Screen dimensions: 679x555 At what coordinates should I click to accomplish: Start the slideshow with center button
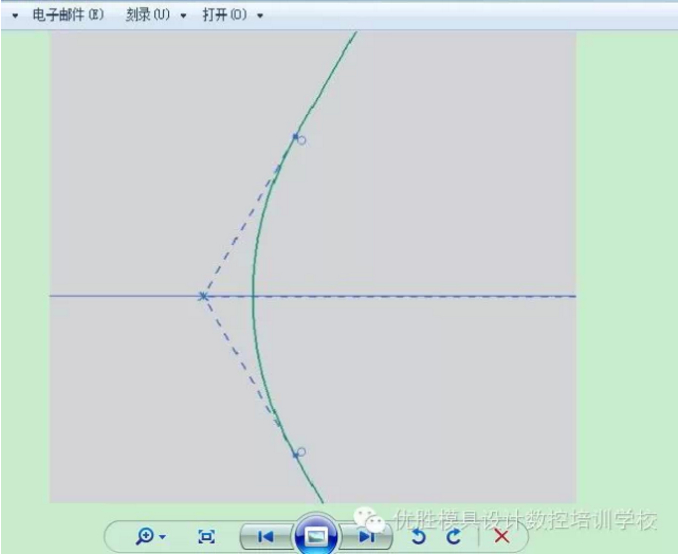coord(317,536)
